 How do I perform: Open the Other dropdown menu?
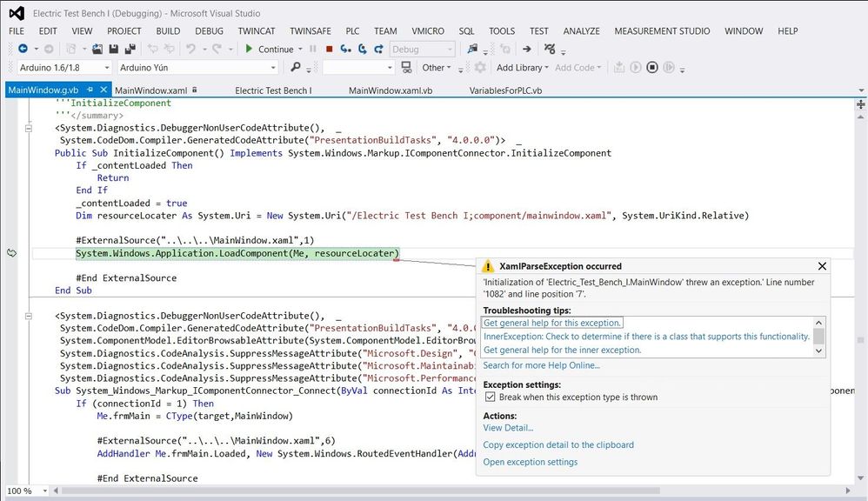click(x=437, y=68)
